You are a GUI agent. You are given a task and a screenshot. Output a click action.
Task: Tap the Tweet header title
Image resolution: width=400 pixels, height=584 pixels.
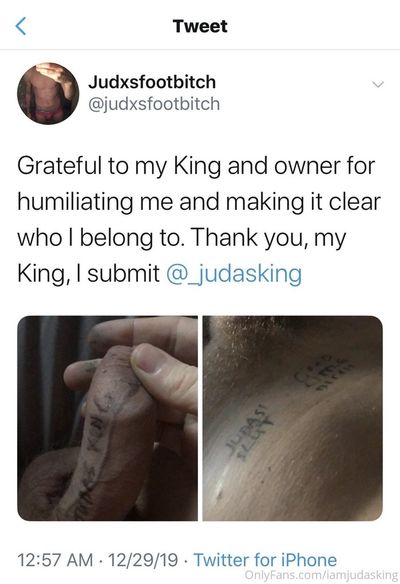click(x=200, y=26)
